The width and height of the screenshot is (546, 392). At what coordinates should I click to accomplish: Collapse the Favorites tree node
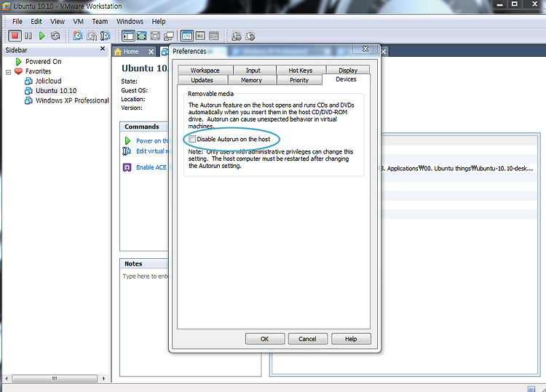[x=8, y=72]
